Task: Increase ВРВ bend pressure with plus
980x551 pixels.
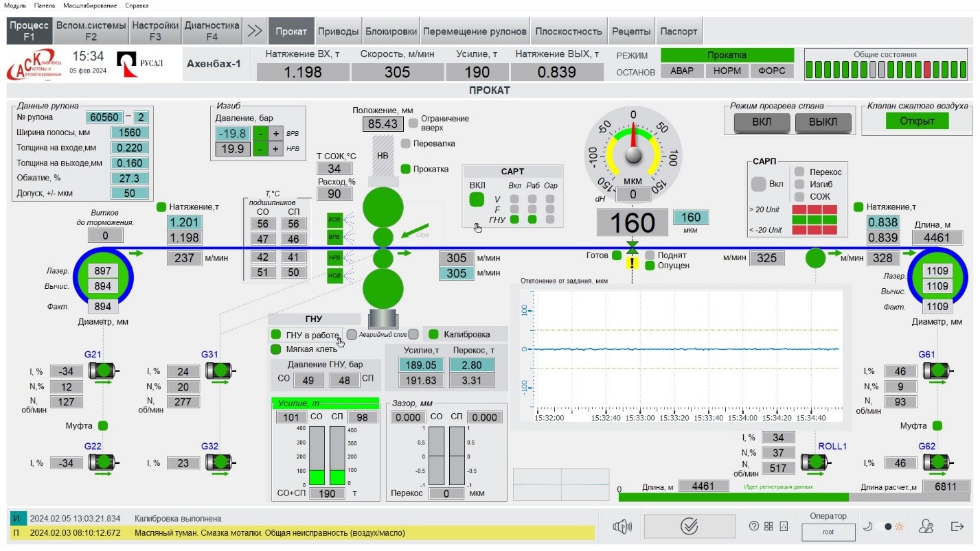Action: pyautogui.click(x=275, y=133)
